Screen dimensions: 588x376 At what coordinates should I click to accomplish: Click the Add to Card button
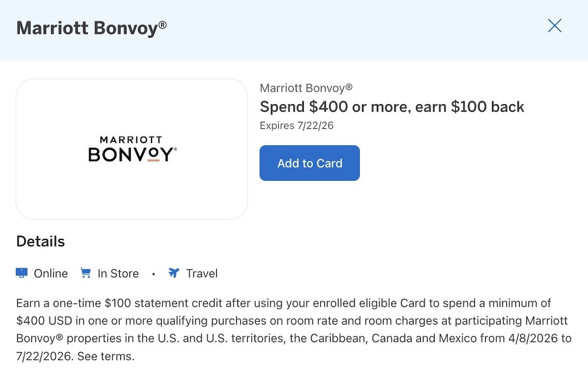click(310, 163)
